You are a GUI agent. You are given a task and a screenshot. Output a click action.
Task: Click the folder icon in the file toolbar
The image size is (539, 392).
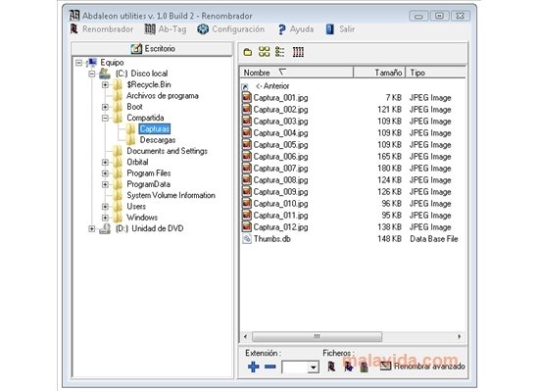tap(248, 52)
